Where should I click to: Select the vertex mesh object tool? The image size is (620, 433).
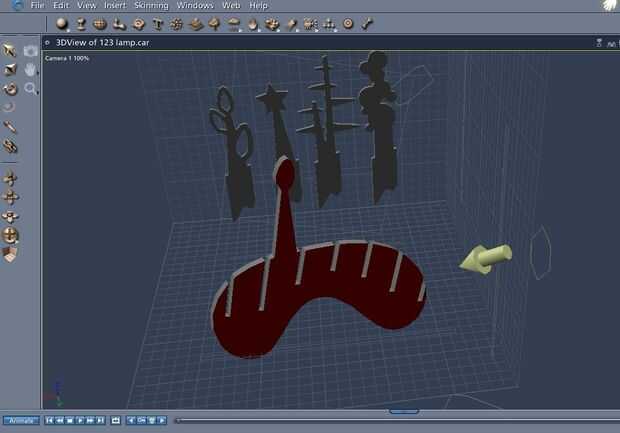pyautogui.click(x=100, y=24)
